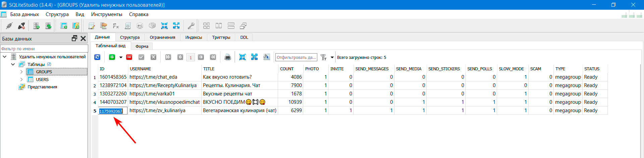Go to first page icon
Screen dimensions: 644x158
pos(168,57)
